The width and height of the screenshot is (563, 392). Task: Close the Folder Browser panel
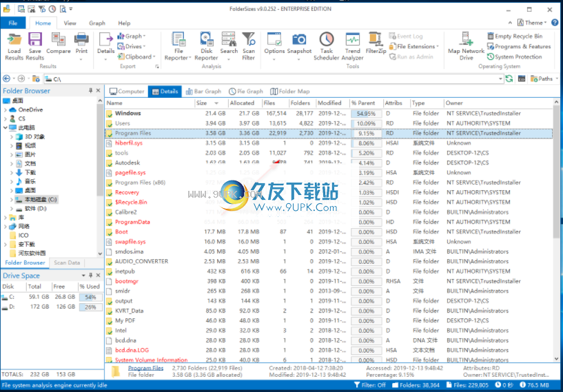pyautogui.click(x=99, y=91)
